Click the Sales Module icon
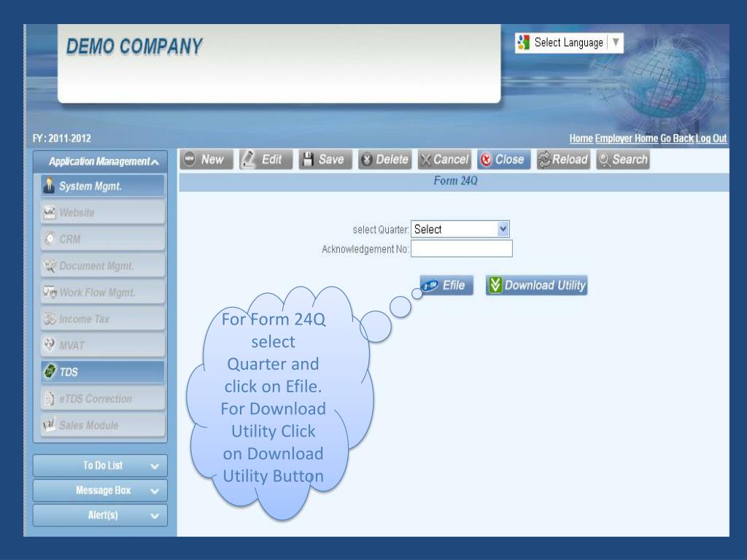The width and height of the screenshot is (747, 560). point(50,424)
